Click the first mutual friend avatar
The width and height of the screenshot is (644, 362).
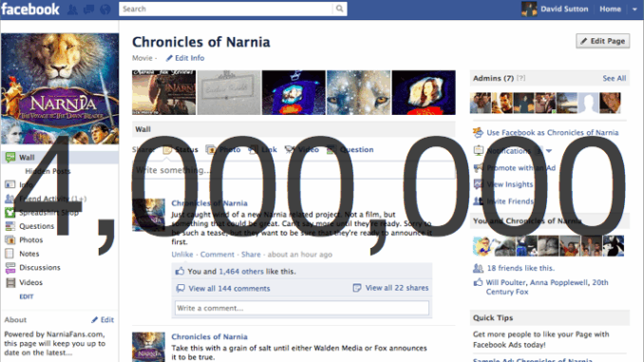(483, 246)
